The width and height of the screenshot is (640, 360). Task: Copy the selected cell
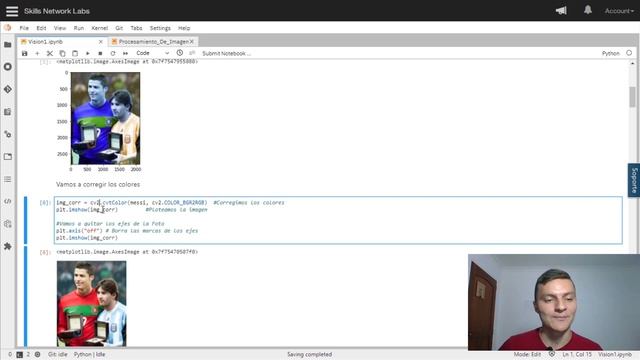tap(62, 53)
